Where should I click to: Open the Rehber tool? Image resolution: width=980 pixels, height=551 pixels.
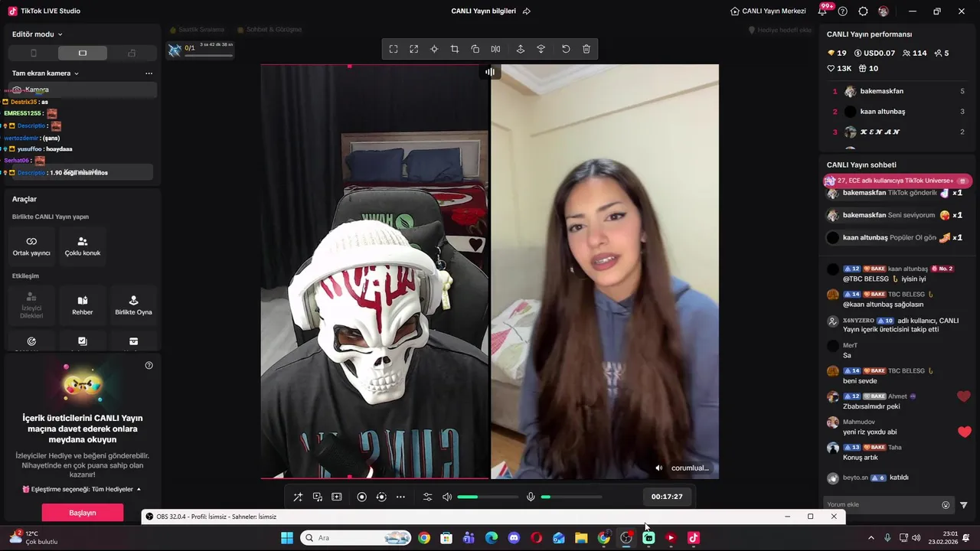pyautogui.click(x=83, y=305)
